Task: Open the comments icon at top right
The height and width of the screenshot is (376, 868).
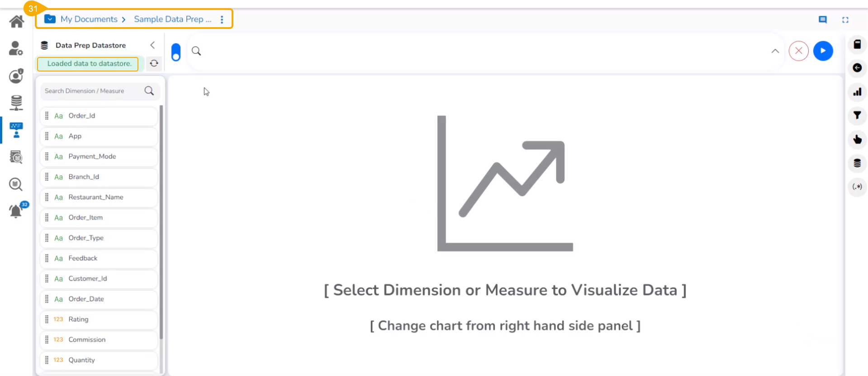Action: pos(823,19)
